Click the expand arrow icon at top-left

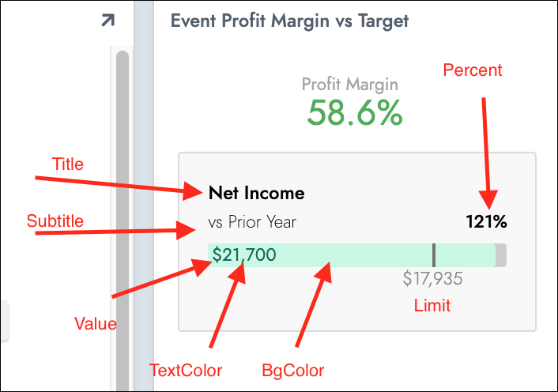107,21
